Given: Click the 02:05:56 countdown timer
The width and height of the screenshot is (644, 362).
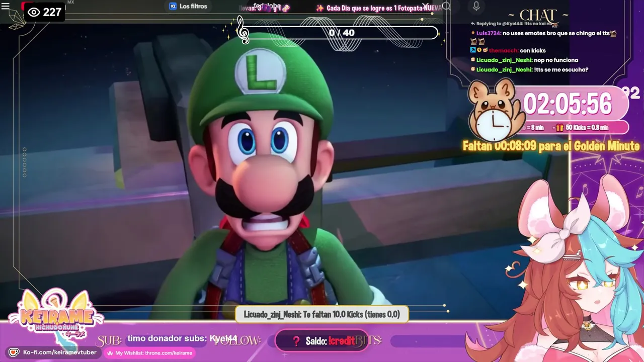Looking at the screenshot, I should click(x=568, y=104).
